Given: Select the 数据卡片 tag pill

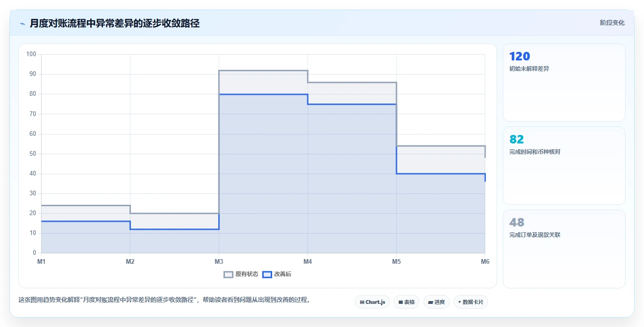Looking at the screenshot, I should click(471, 302).
